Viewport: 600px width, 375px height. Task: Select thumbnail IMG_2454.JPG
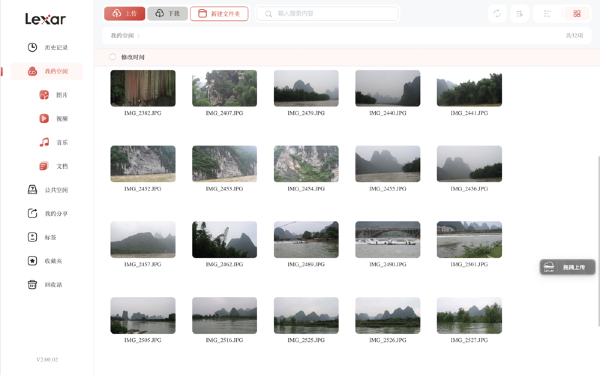(306, 164)
